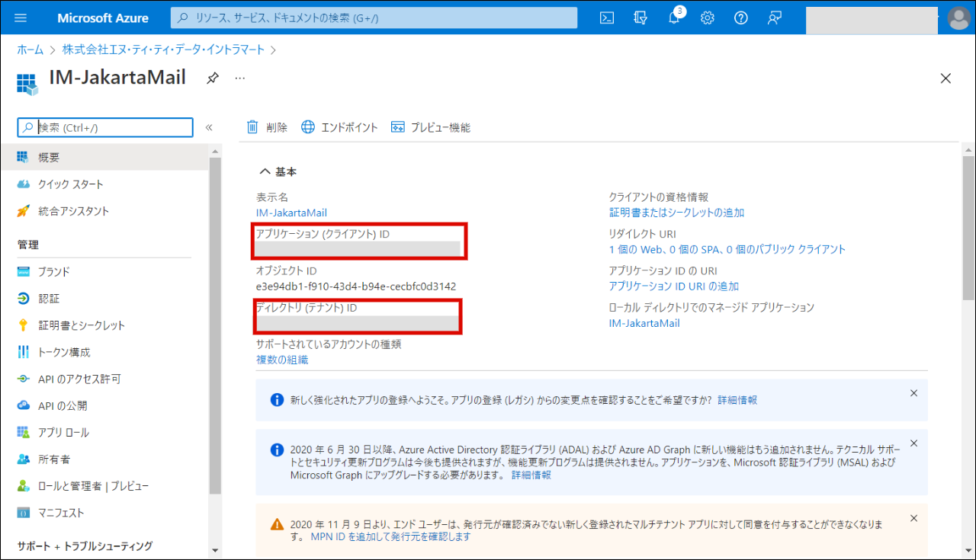976x560 pixels.
Task: Open the directory and subscription filter icon
Action: click(x=640, y=18)
